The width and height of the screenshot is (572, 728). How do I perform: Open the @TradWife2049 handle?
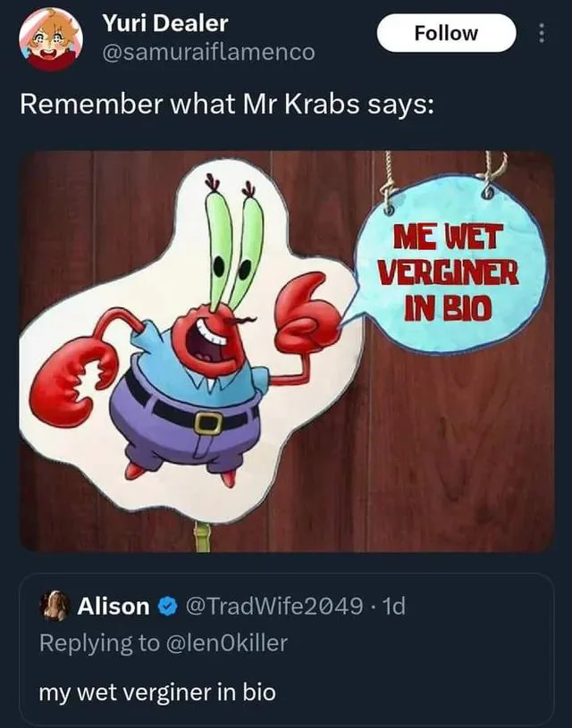coord(274,606)
